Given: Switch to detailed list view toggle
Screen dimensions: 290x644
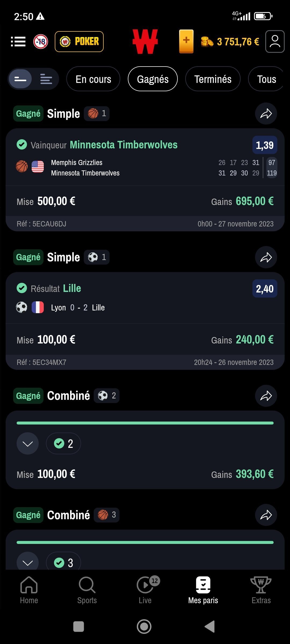Looking at the screenshot, I should click(x=46, y=79).
